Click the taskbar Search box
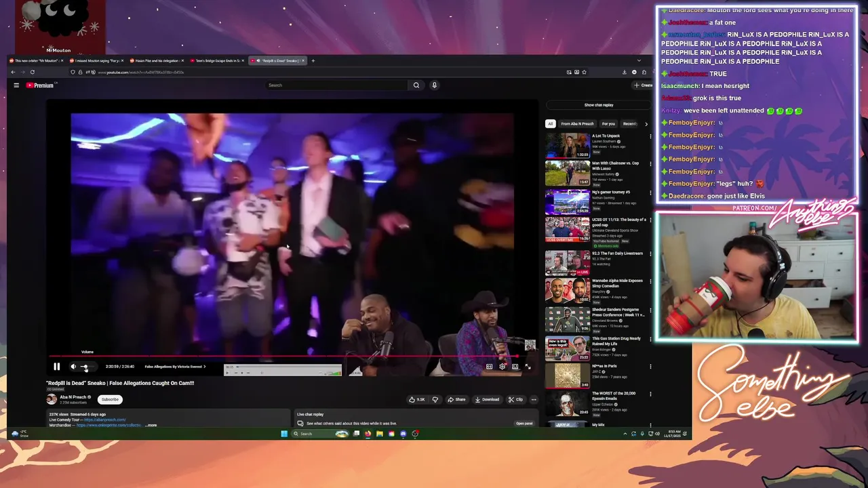 pyautogui.click(x=320, y=434)
